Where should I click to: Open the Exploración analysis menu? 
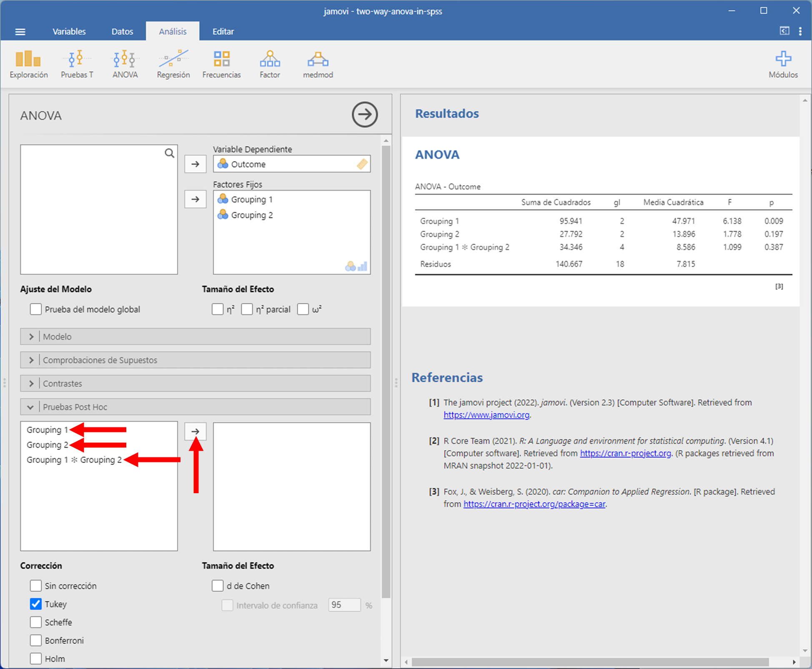pos(28,64)
